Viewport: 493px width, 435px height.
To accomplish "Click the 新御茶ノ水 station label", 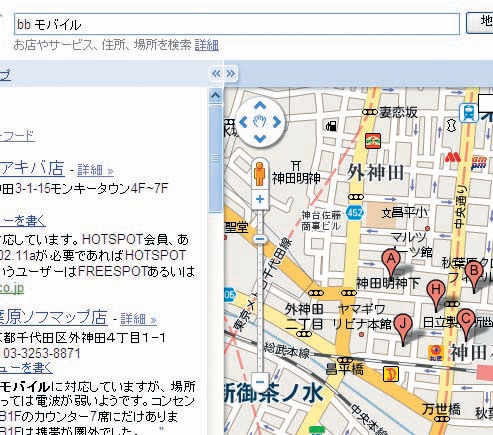I will point(274,394).
